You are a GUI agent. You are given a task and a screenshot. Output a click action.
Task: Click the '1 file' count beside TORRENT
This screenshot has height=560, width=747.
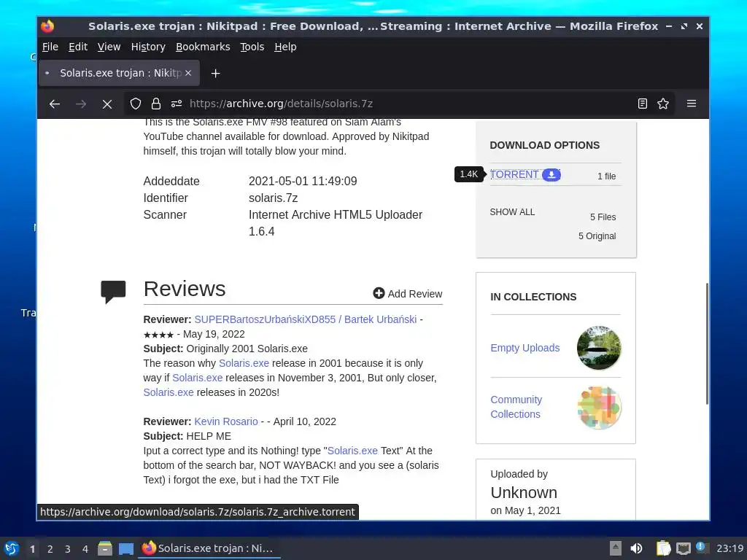[x=606, y=176]
